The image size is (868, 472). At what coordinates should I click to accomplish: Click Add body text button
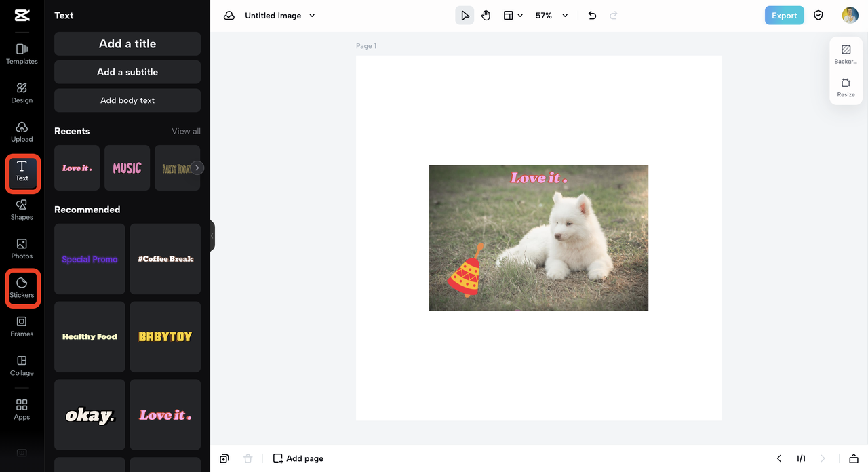click(x=127, y=100)
